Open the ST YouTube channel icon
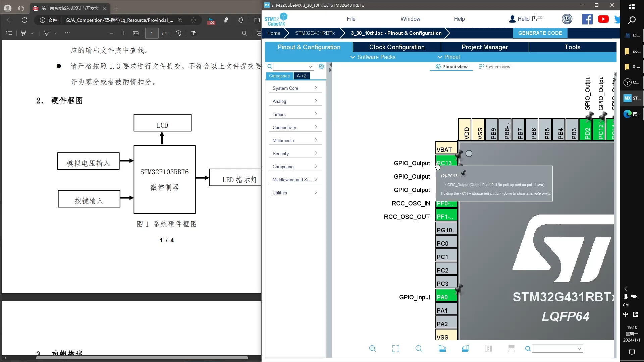Screen dimensions: 644x362 pos(603,19)
